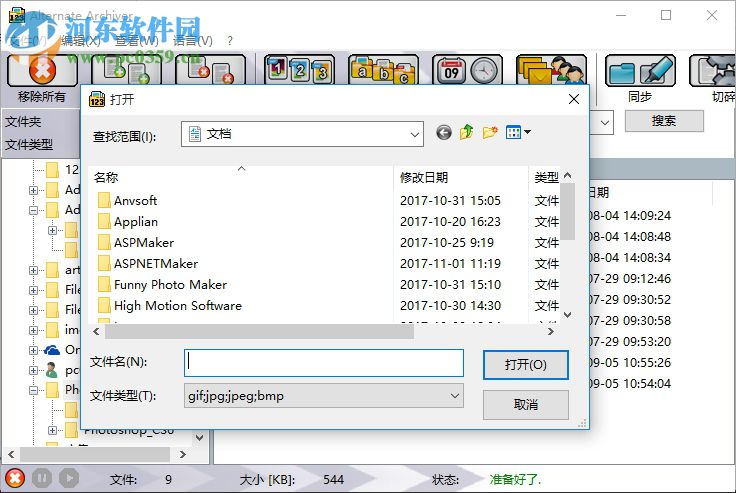Open the Look in (查找范围) dropdown

(x=414, y=135)
